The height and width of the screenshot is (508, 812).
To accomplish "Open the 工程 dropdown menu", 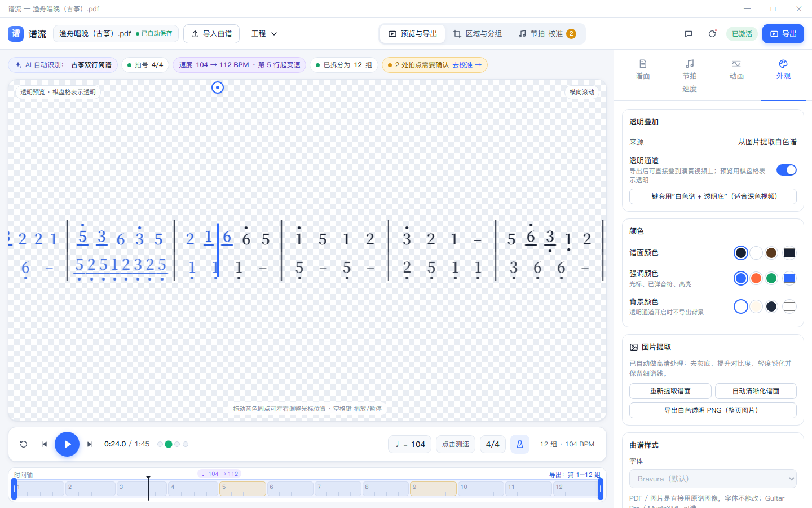I will pyautogui.click(x=264, y=34).
